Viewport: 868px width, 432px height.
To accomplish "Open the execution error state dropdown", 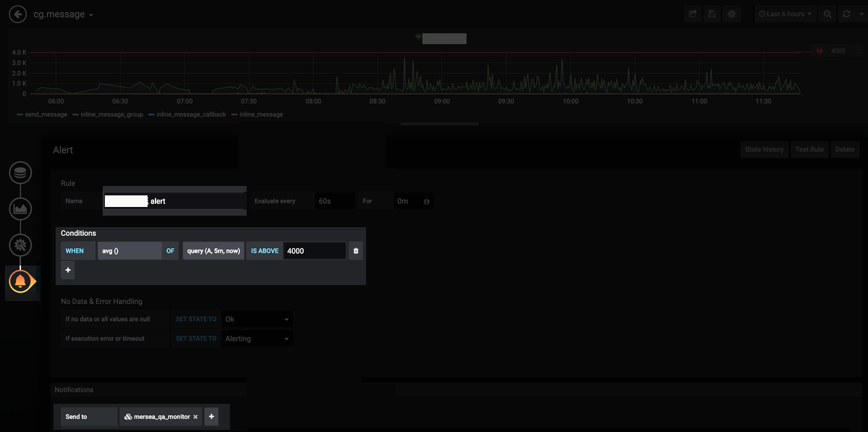I will coord(257,338).
